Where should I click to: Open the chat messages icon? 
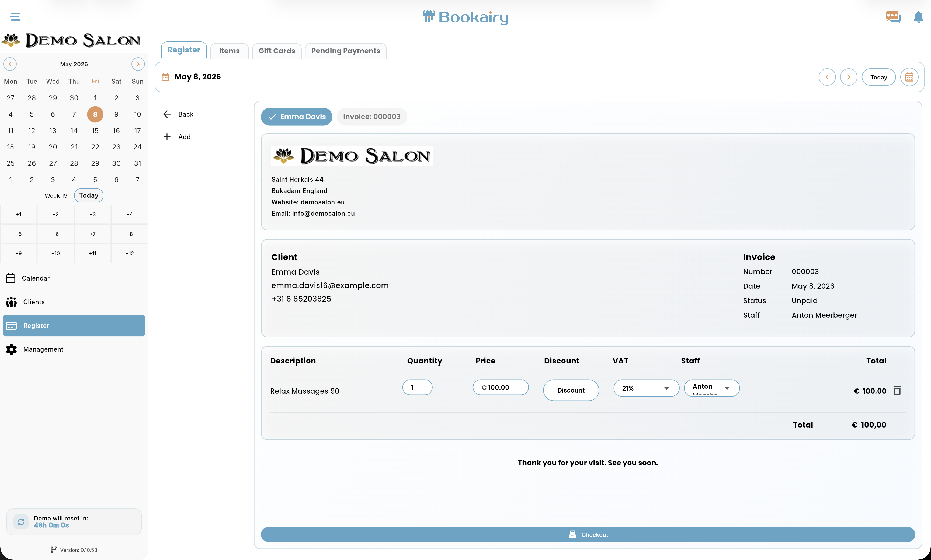point(893,17)
